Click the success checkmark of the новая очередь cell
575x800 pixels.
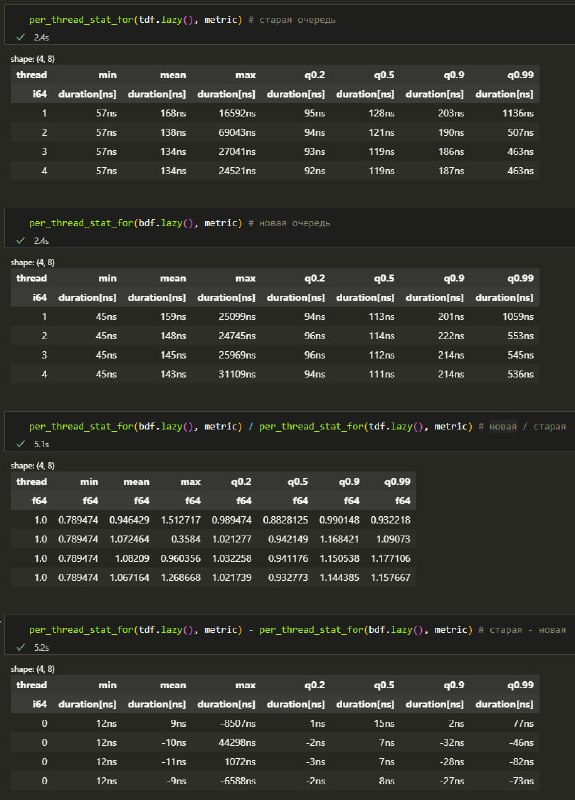[x=21, y=240]
